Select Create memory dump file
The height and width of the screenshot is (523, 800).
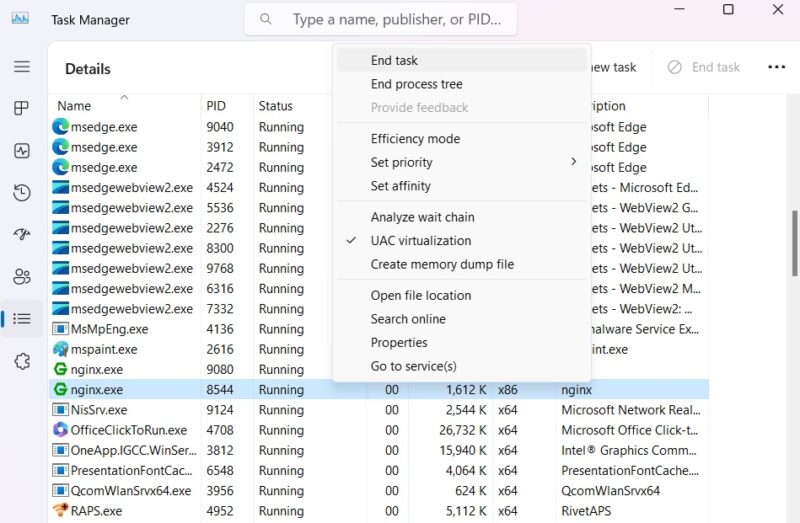click(442, 264)
